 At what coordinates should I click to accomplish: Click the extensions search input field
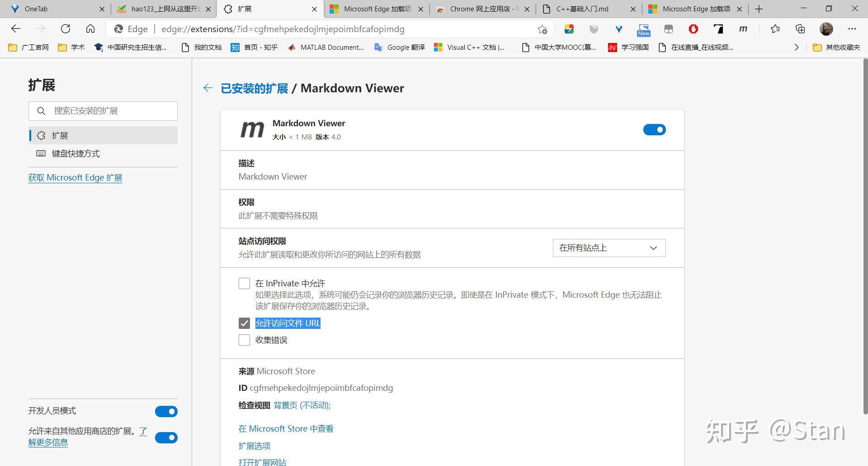point(103,111)
